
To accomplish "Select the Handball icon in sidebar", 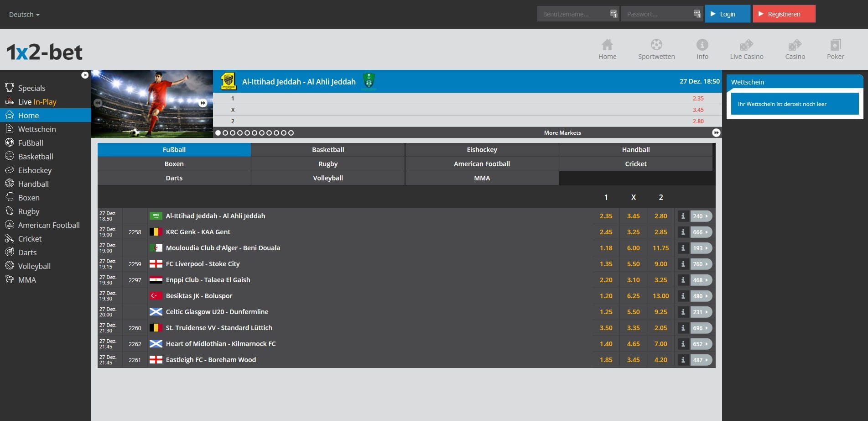I will 10,184.
